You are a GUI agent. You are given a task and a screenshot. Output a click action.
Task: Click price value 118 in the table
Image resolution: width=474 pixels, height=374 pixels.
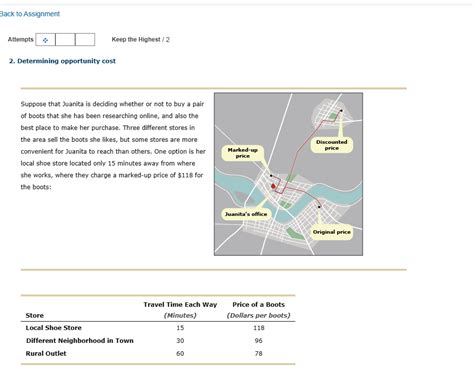259,328
